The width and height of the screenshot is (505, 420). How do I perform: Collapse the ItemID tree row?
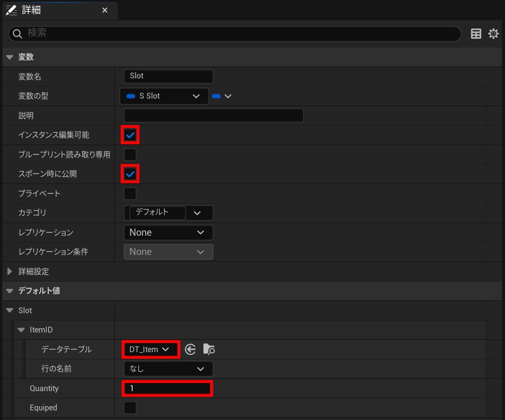(21, 330)
